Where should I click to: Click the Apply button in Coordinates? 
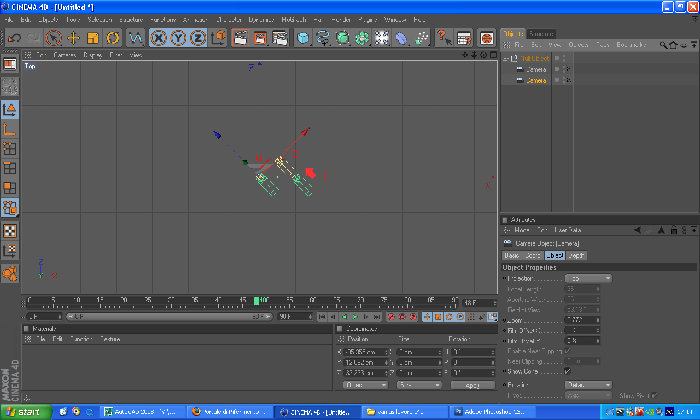pyautogui.click(x=472, y=385)
